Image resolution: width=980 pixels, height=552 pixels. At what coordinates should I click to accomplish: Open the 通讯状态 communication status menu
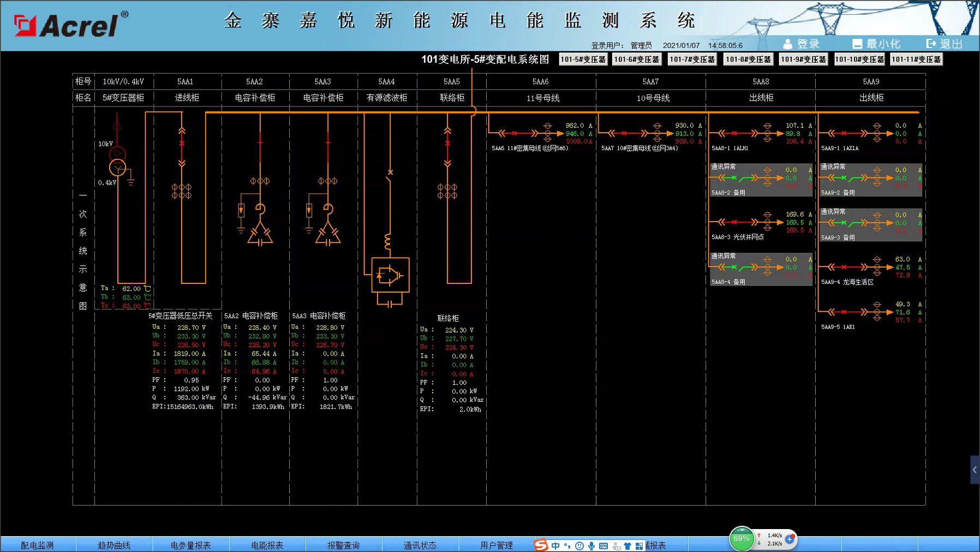pyautogui.click(x=420, y=545)
